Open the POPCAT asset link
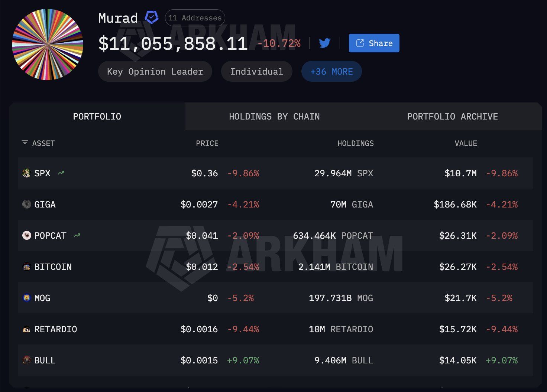 click(x=50, y=235)
